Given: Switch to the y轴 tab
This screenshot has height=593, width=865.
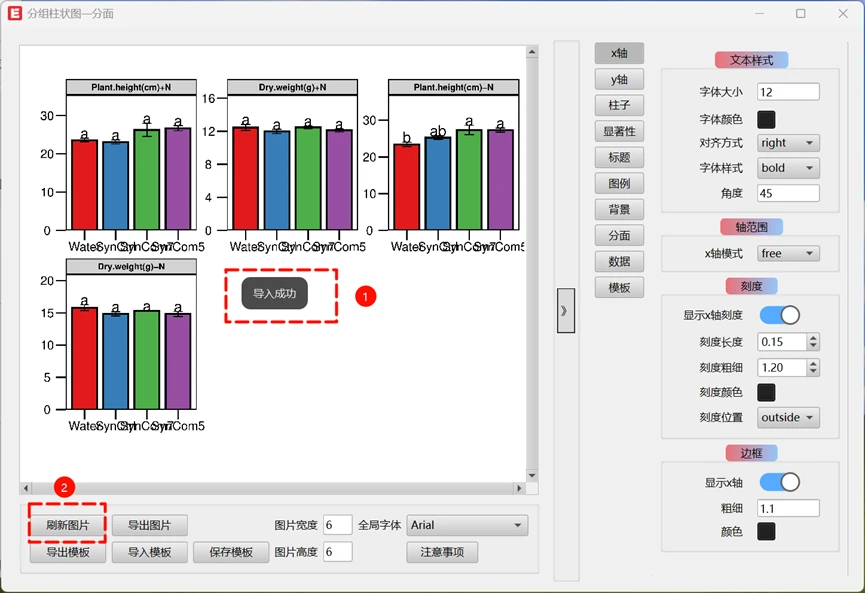Looking at the screenshot, I should (x=619, y=79).
